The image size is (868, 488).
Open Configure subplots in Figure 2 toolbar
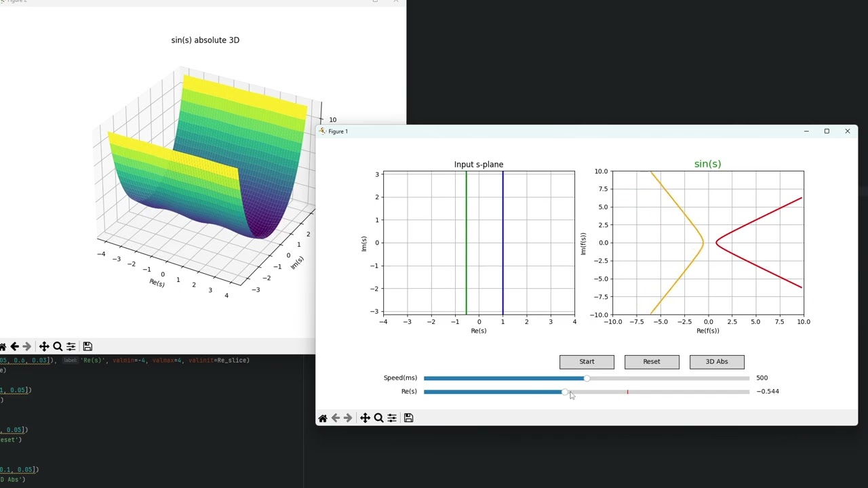[71, 346]
